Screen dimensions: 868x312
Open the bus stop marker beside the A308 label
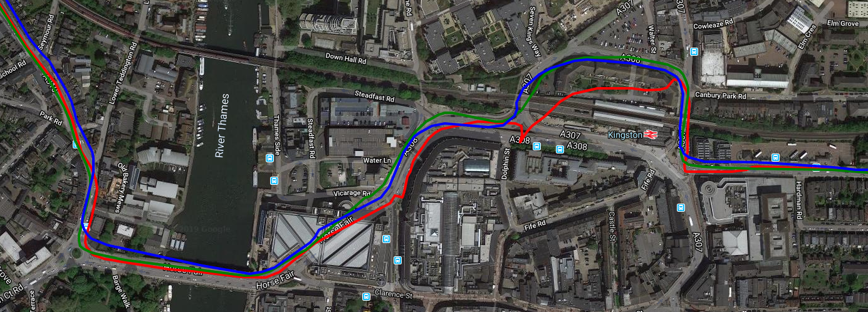pos(559,149)
